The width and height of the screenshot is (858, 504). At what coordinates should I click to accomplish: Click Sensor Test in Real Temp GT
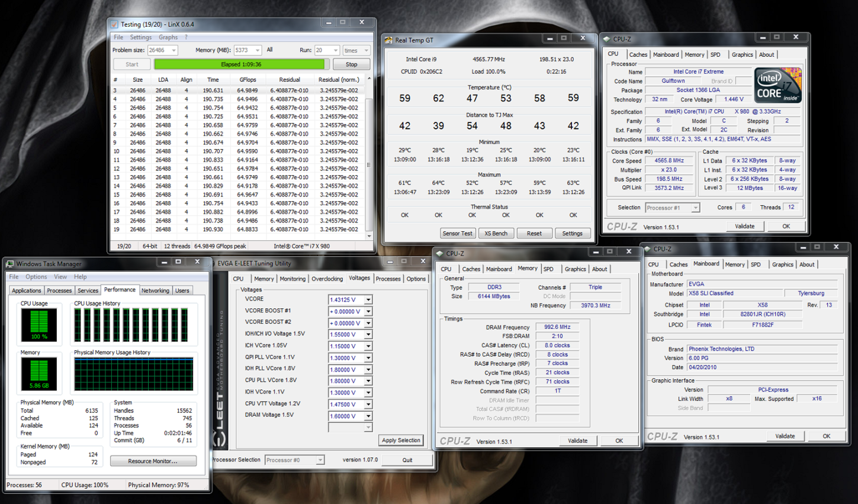[458, 233]
